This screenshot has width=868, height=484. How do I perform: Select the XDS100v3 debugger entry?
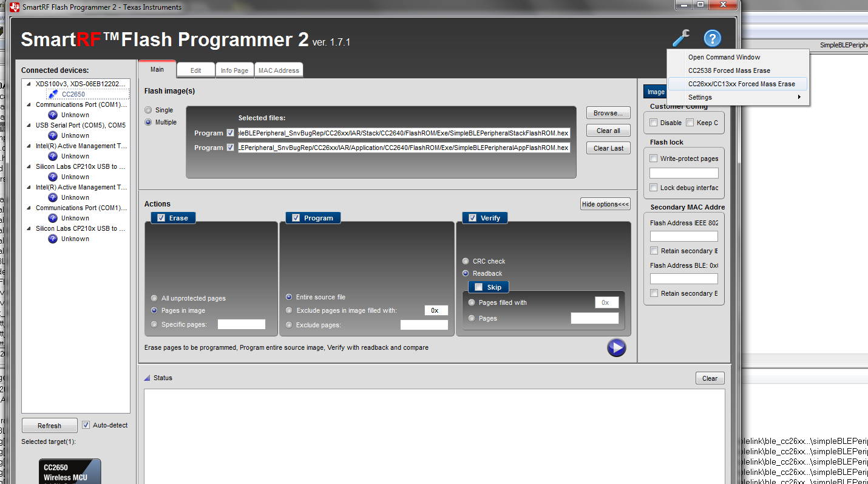(x=81, y=84)
